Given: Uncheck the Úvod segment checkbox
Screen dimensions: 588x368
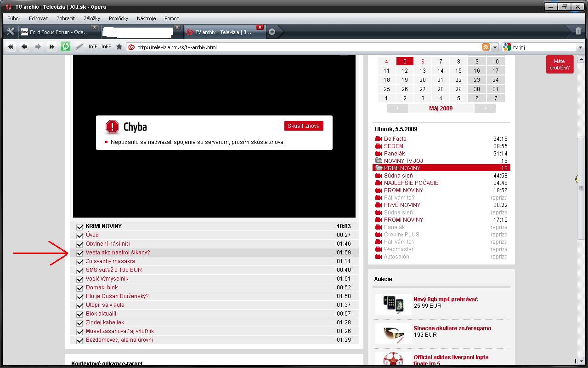Looking at the screenshot, I should pyautogui.click(x=80, y=236).
